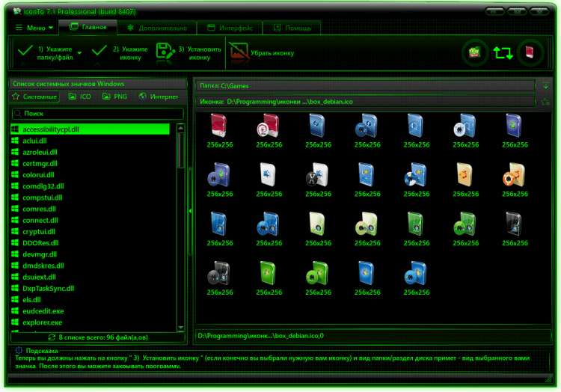Select explorer.exe in the list
Screen dimensions: 561x392
[91, 322]
